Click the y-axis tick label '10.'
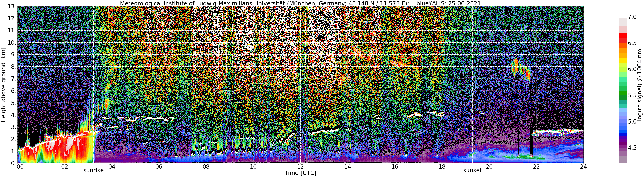 click(x=12, y=43)
